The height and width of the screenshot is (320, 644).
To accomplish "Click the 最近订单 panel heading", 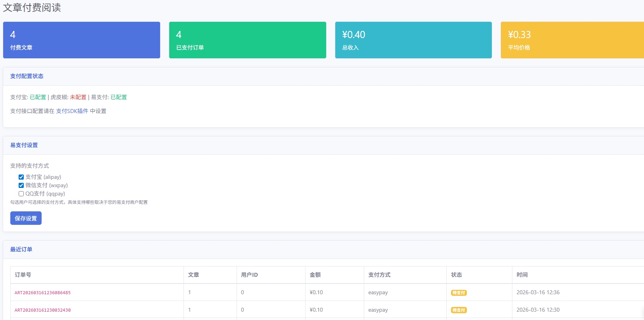I will 21,249.
